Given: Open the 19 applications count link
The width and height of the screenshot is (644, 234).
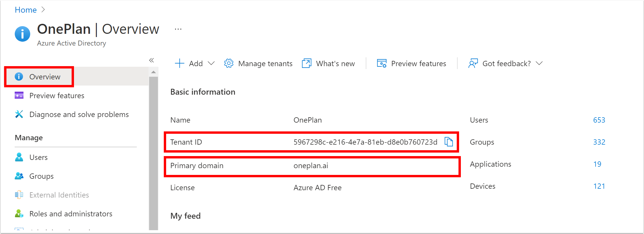Looking at the screenshot, I should click(597, 164).
